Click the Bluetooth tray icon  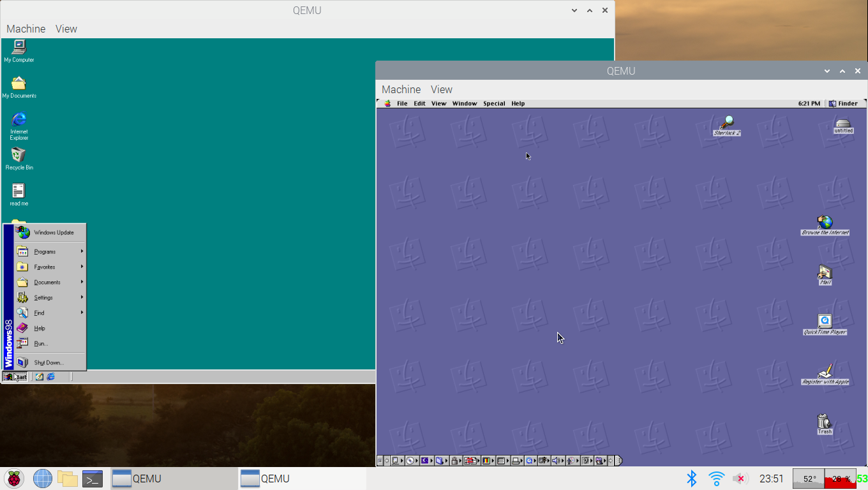[691, 479]
